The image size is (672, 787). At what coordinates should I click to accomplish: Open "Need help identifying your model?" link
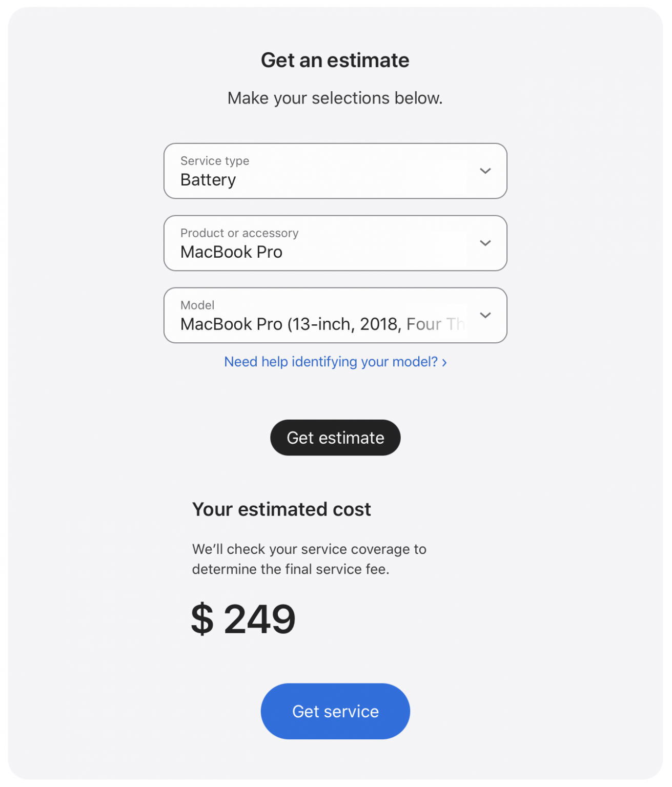point(331,362)
